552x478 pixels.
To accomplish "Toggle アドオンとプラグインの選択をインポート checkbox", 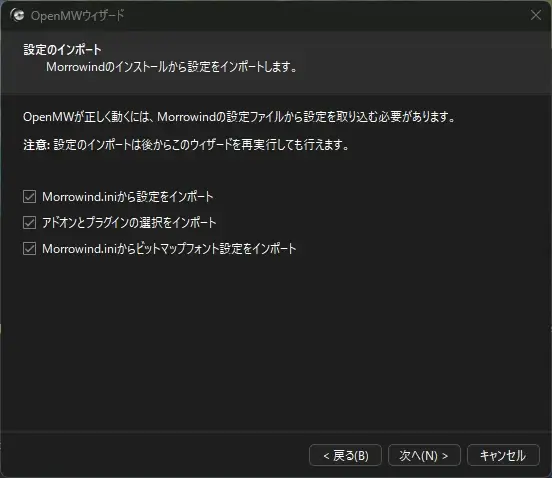I will pos(30,223).
